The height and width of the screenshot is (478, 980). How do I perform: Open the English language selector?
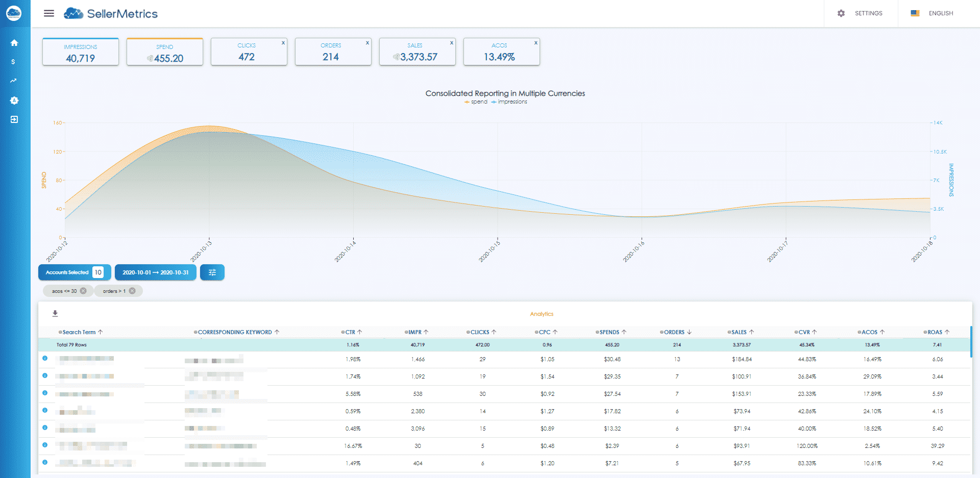point(933,13)
